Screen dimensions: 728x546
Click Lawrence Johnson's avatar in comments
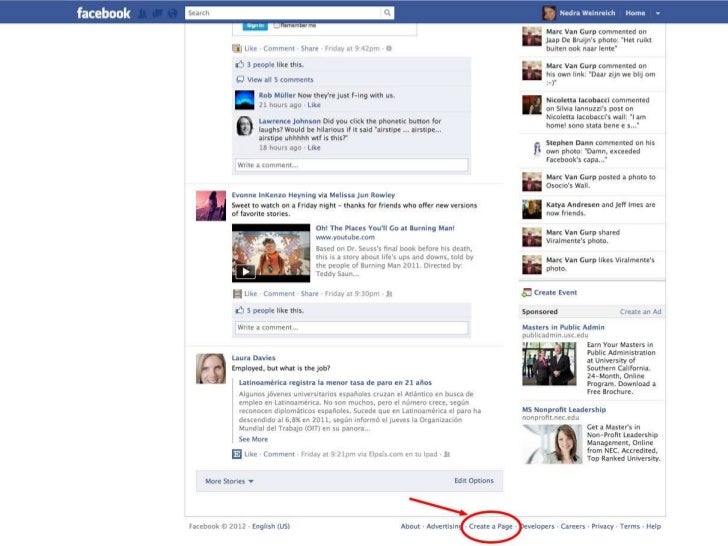tap(245, 126)
